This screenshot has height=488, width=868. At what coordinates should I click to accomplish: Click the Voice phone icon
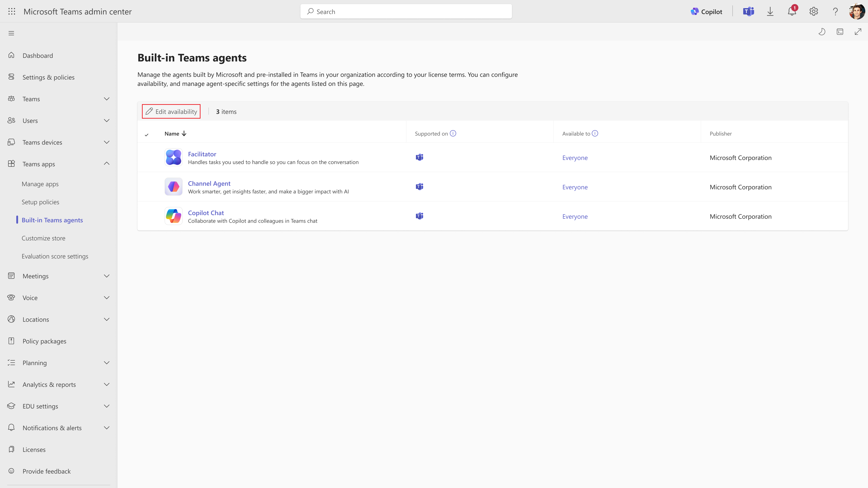pos(12,297)
